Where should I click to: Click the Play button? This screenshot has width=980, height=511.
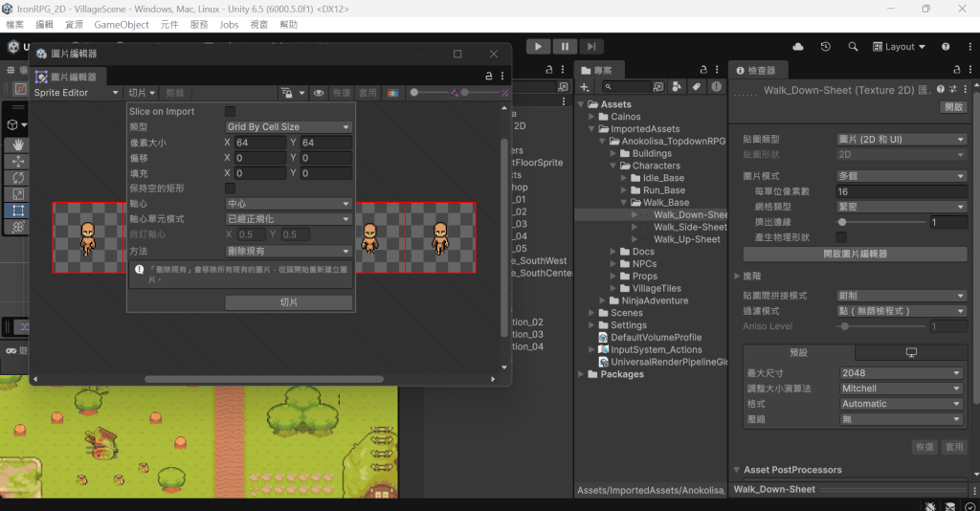pyautogui.click(x=538, y=46)
